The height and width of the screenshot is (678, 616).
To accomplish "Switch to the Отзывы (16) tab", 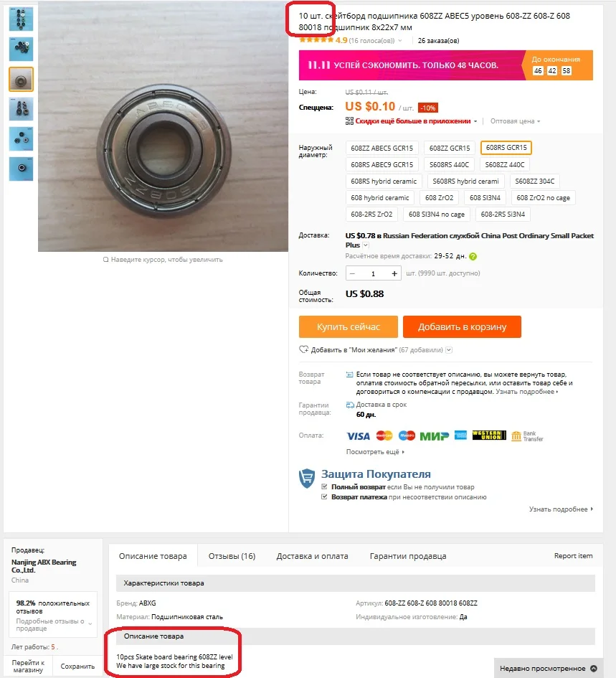I will click(x=232, y=555).
